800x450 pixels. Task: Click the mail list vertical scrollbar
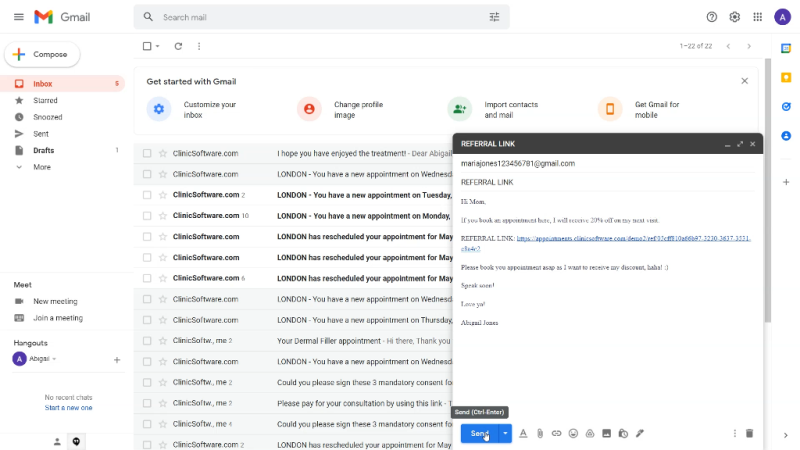[767, 190]
